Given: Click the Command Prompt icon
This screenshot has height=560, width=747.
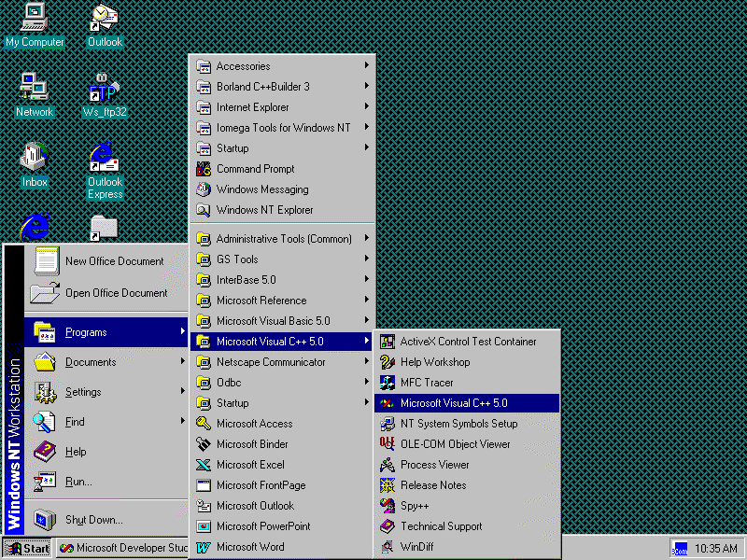Looking at the screenshot, I should click(x=204, y=169).
